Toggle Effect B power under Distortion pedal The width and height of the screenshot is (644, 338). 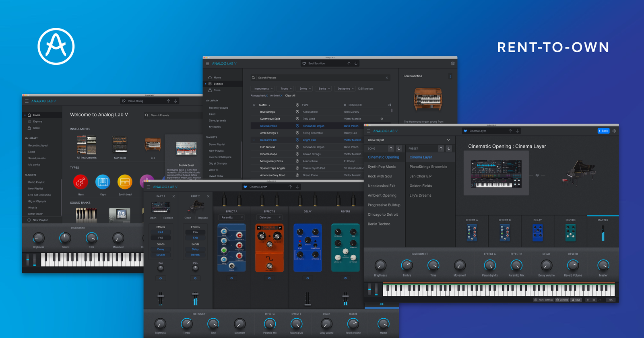click(x=269, y=278)
